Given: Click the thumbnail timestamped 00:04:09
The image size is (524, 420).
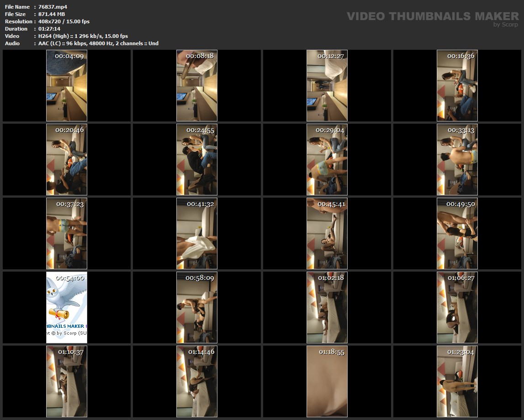Looking at the screenshot, I should coord(67,85).
